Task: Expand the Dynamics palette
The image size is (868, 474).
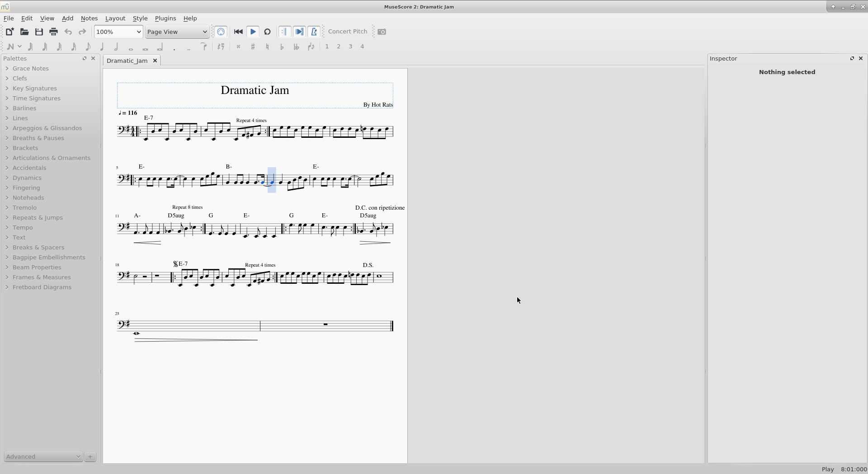Action: (x=27, y=178)
